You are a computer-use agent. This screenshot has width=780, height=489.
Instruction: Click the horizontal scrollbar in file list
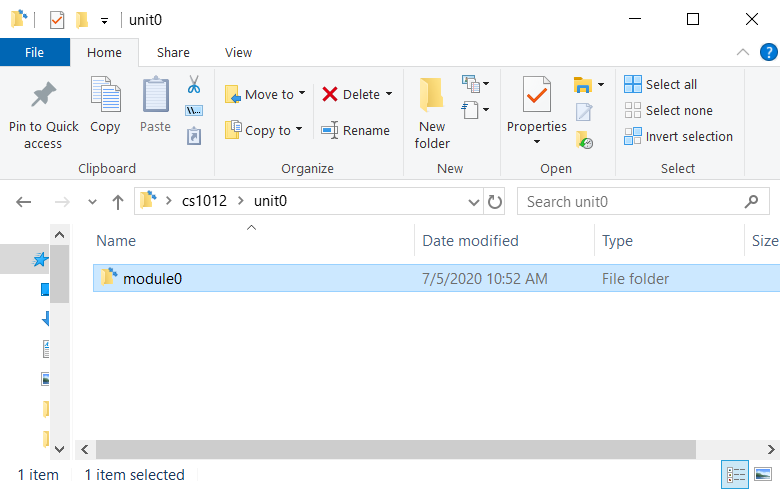[x=400, y=450]
